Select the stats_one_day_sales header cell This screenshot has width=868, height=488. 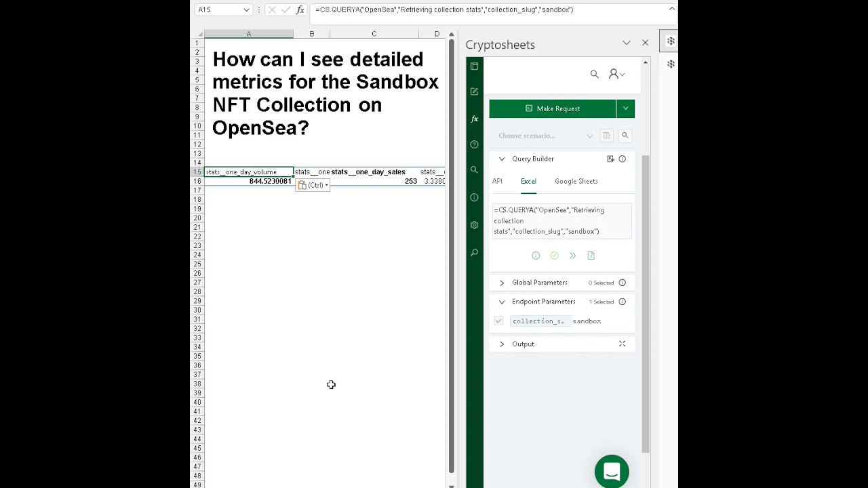pyautogui.click(x=374, y=172)
